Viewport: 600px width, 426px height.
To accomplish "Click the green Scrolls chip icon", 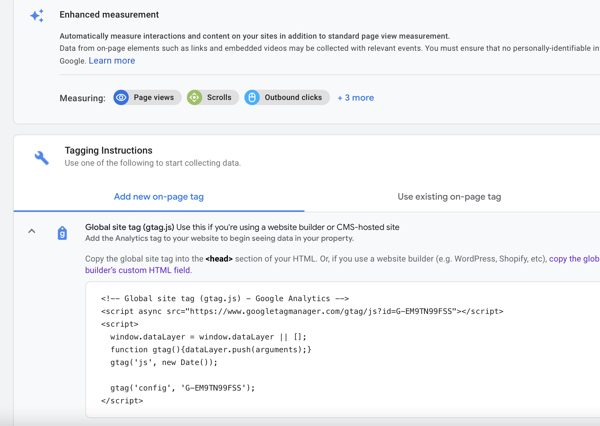I will click(195, 98).
